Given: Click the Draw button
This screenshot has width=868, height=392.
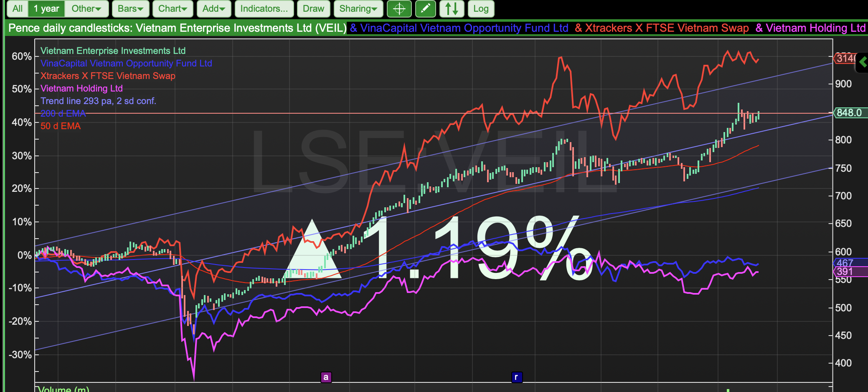Looking at the screenshot, I should click(x=313, y=9).
